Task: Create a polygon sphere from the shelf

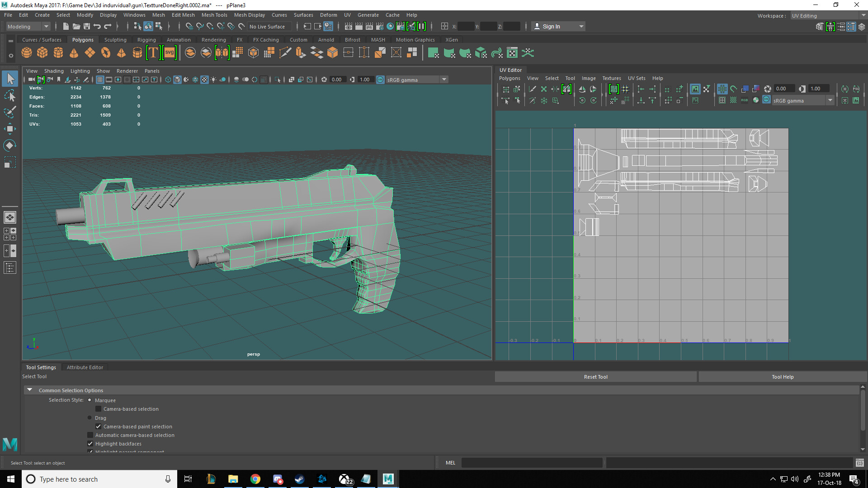Action: (x=26, y=52)
